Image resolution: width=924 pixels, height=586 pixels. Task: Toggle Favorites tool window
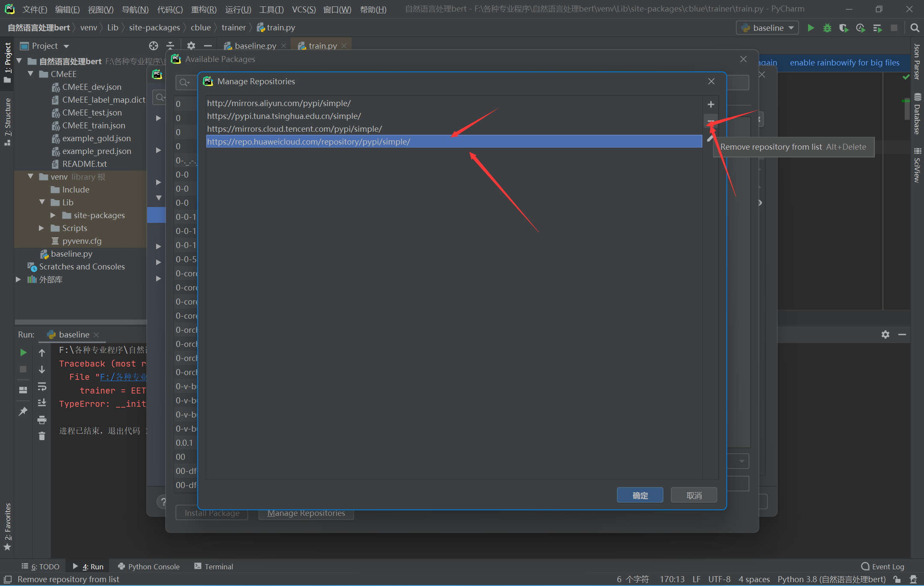[7, 527]
